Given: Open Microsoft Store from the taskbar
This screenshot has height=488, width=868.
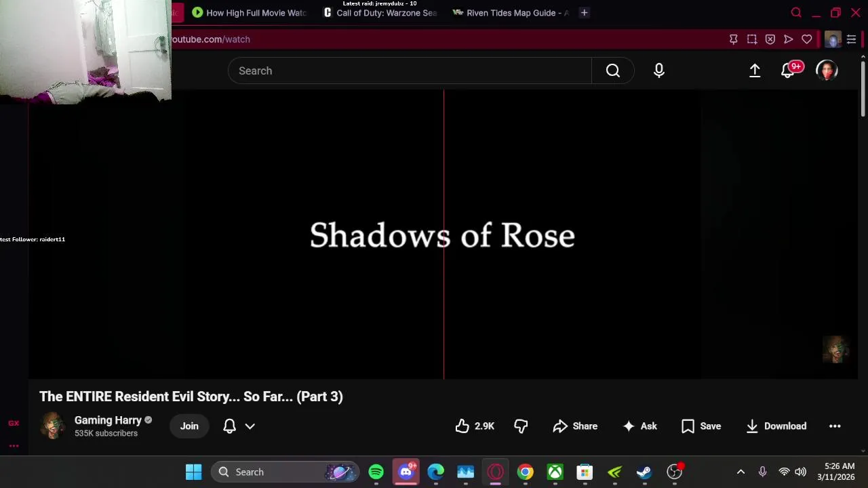Looking at the screenshot, I should [585, 472].
